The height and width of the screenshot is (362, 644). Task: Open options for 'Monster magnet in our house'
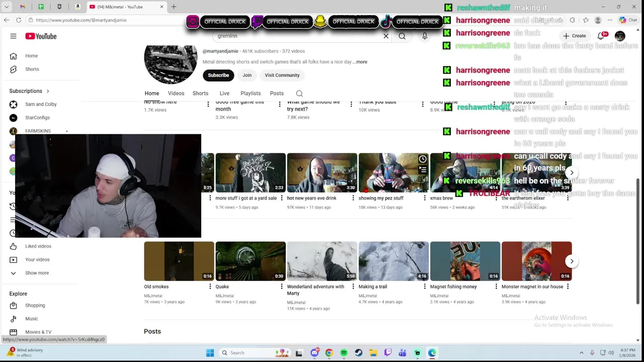(568, 287)
